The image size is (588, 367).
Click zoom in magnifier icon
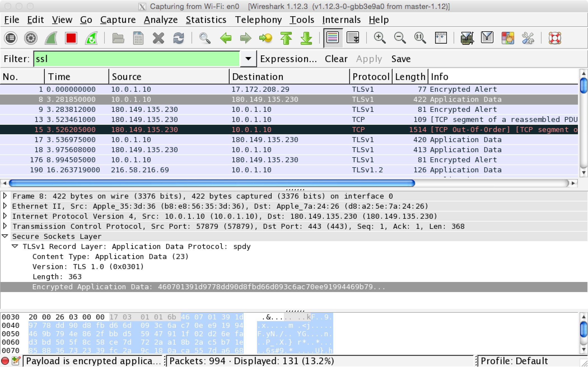(379, 38)
